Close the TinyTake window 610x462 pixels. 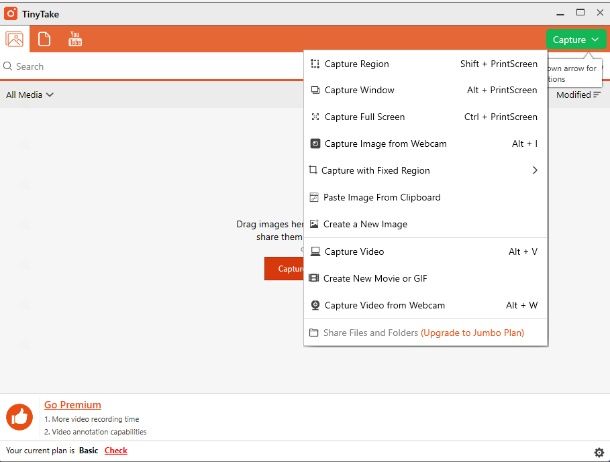(x=600, y=13)
